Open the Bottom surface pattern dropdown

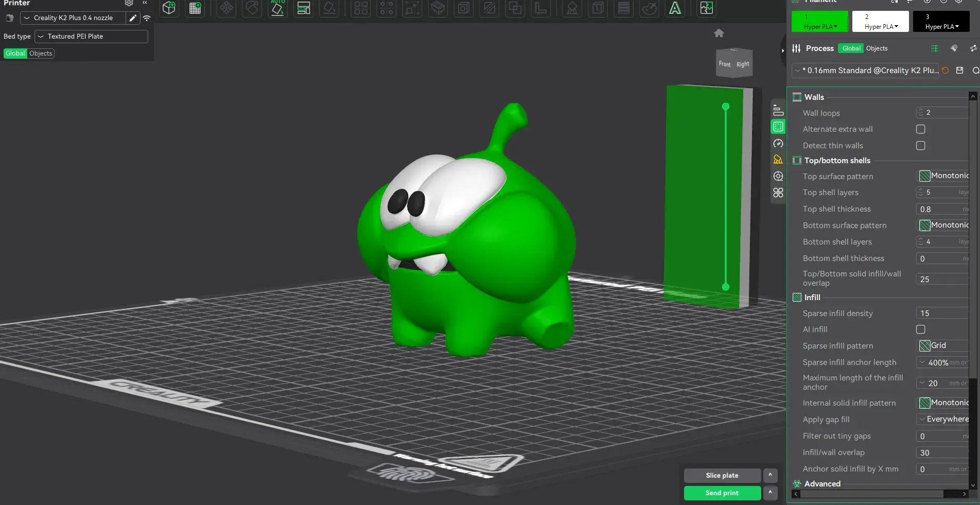point(943,225)
